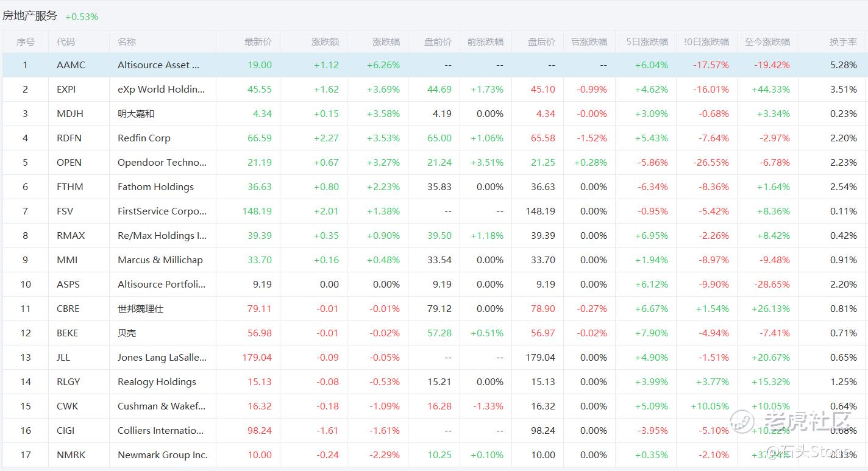
Task: Select ticker RDFN
Action: point(69,138)
